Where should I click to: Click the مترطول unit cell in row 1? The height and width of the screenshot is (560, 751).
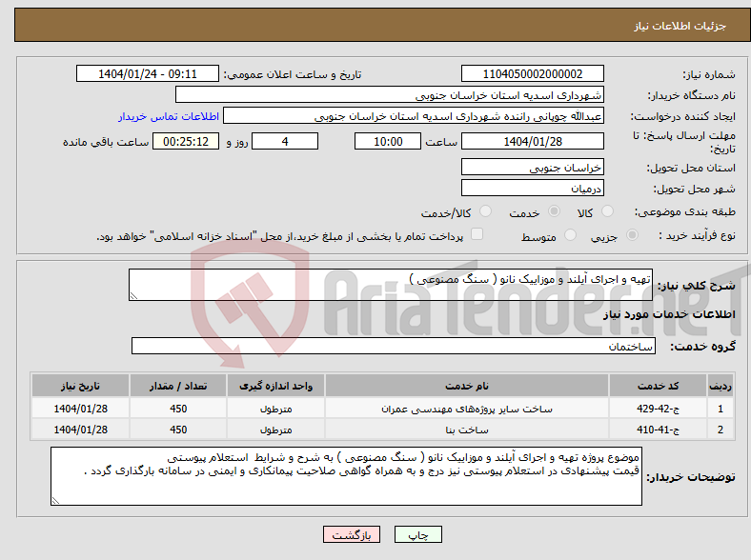coord(275,409)
